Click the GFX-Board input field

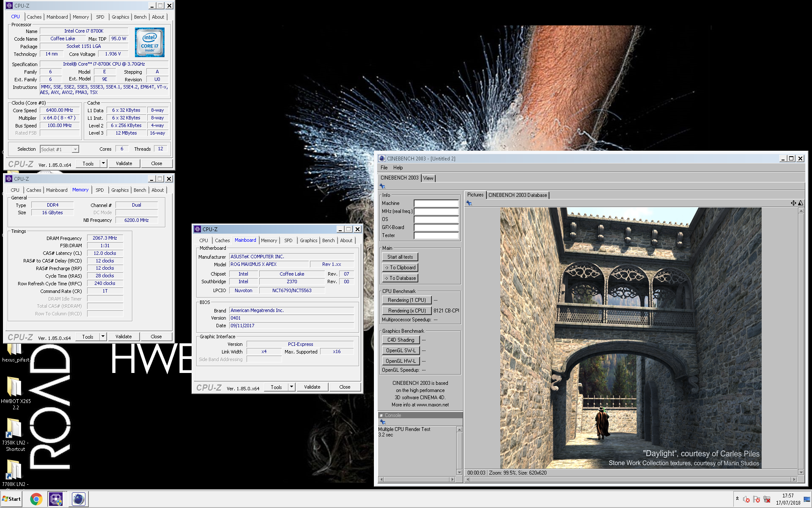436,227
